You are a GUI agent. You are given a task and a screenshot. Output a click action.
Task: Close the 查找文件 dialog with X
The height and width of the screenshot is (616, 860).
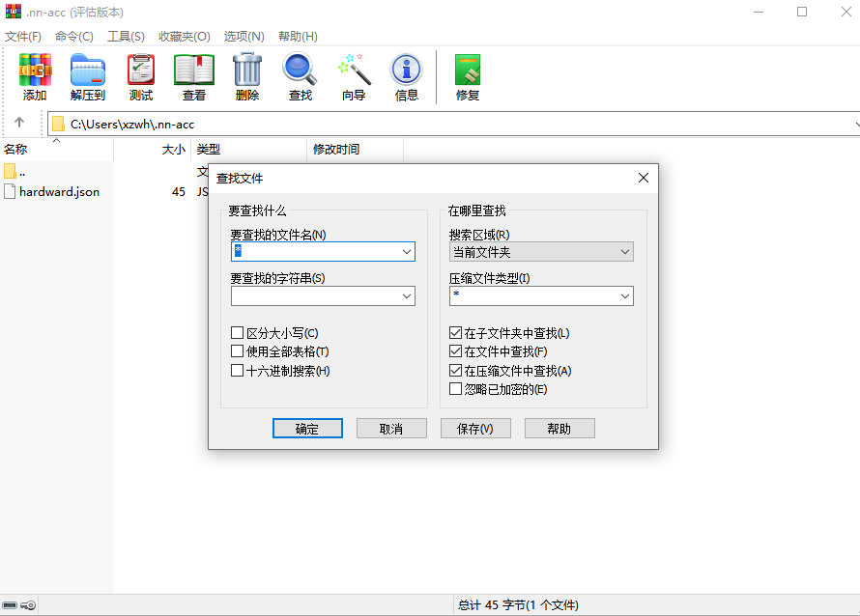644,178
